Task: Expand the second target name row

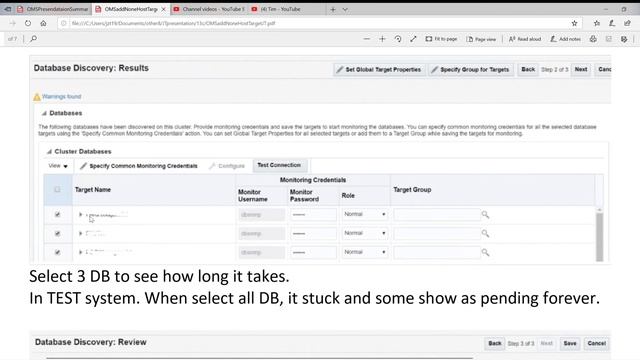Action: 80,233
